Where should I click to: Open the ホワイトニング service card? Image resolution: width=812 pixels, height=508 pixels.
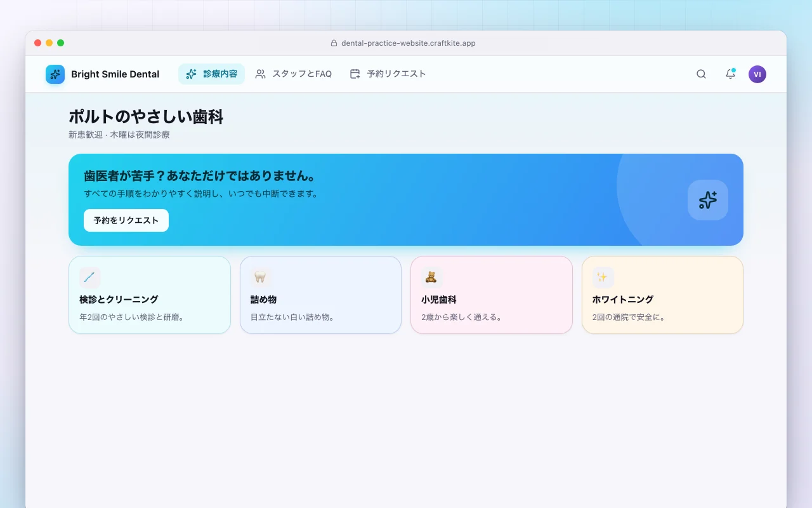coord(662,295)
